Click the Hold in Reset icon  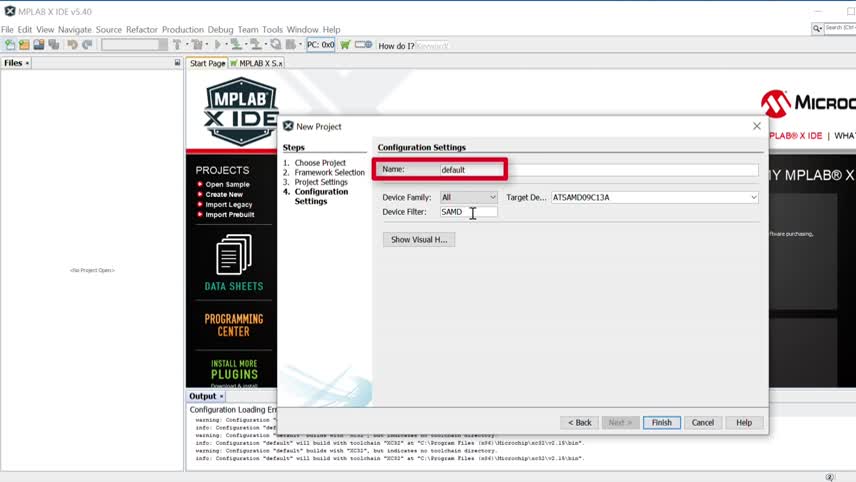(x=276, y=45)
